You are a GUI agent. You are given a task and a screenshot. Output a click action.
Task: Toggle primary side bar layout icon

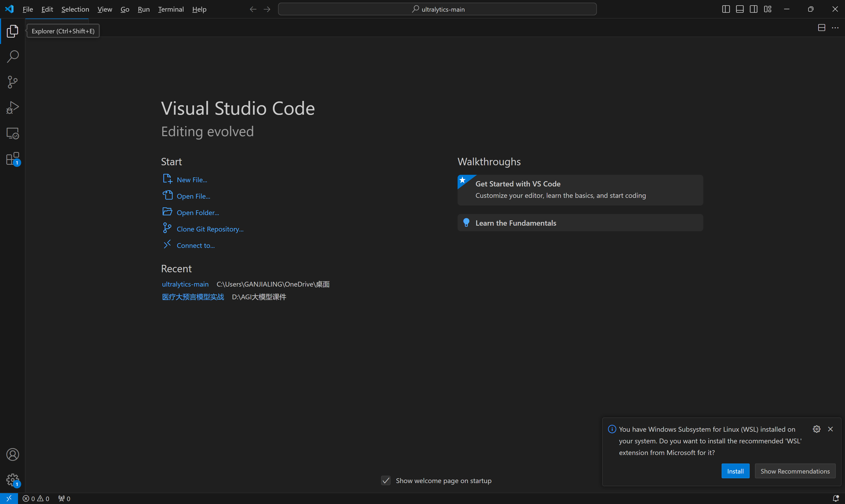[726, 9]
